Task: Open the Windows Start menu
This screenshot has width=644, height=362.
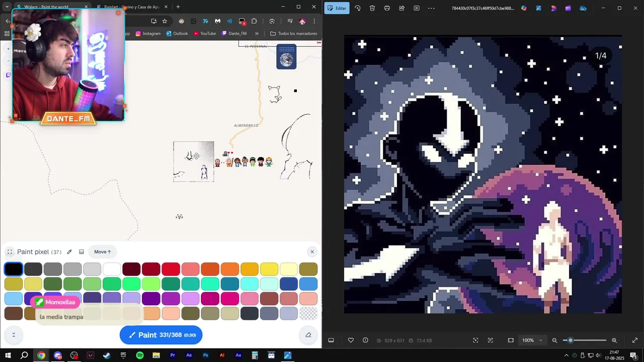Action: (8, 355)
